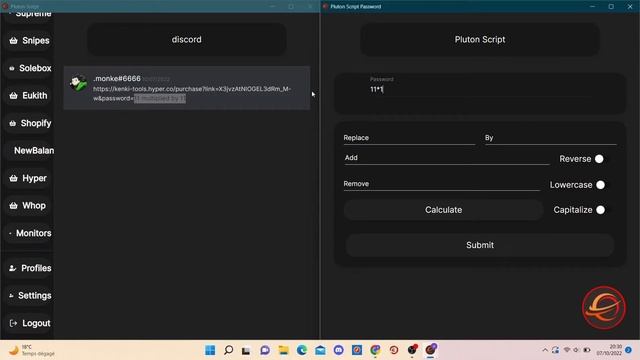640x360 pixels.
Task: Focus the Password input field
Action: pos(480,89)
